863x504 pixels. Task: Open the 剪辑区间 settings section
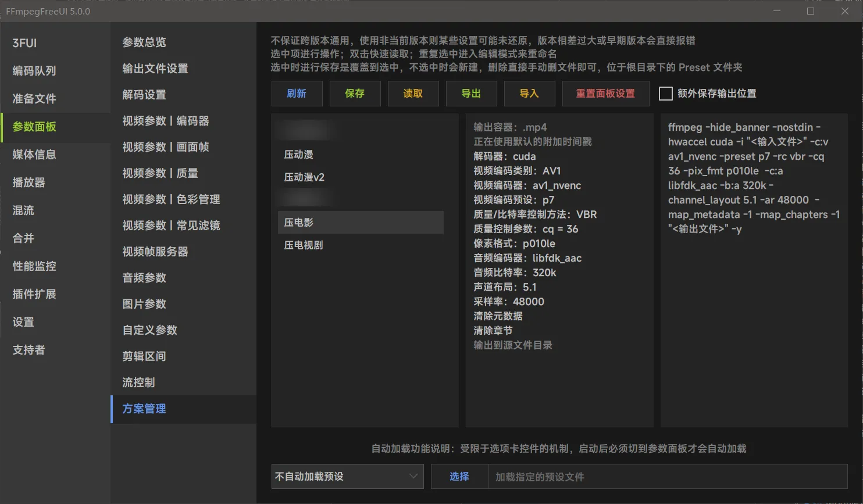tap(144, 356)
